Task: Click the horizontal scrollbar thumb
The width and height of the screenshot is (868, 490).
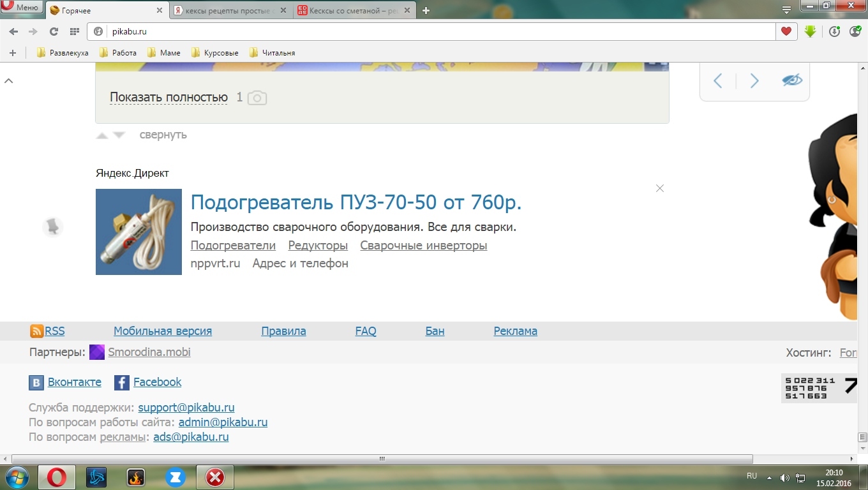Action: click(382, 459)
